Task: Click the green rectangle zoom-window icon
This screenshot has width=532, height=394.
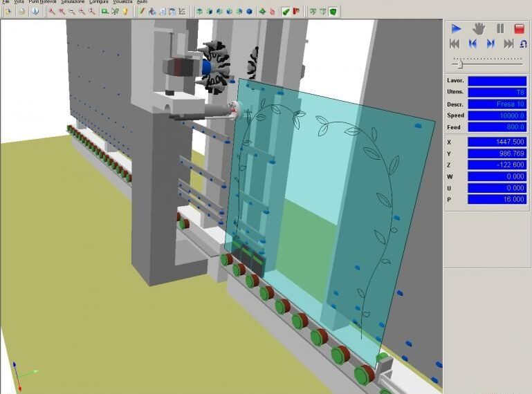Action: tap(105, 12)
